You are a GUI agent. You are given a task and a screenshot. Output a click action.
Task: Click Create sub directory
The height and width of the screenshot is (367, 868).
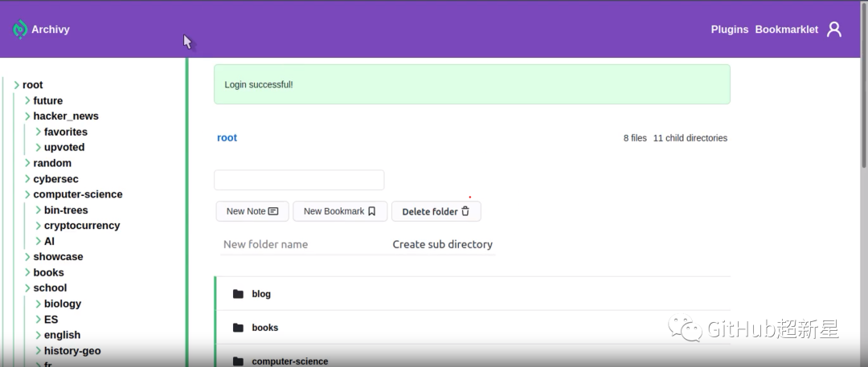pos(442,244)
